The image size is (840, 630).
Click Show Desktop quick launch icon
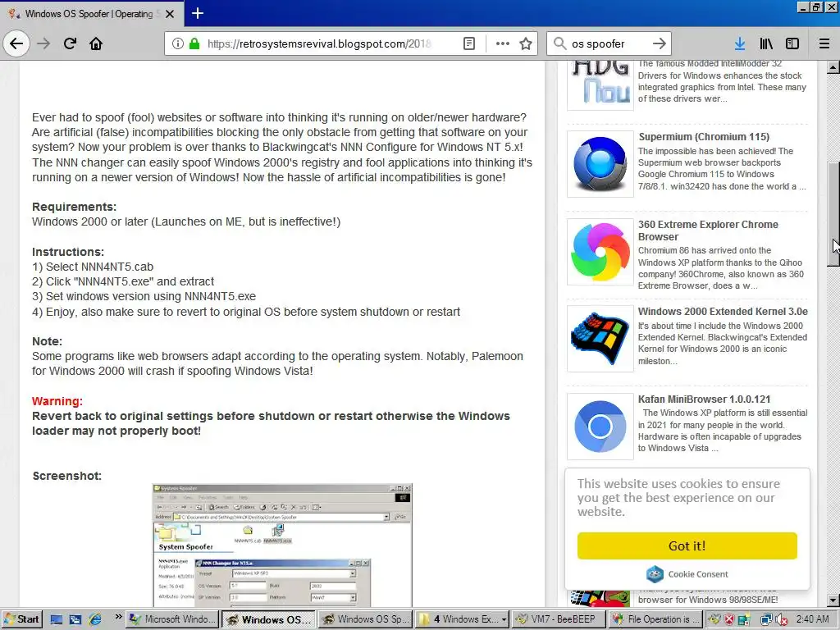[x=57, y=619]
